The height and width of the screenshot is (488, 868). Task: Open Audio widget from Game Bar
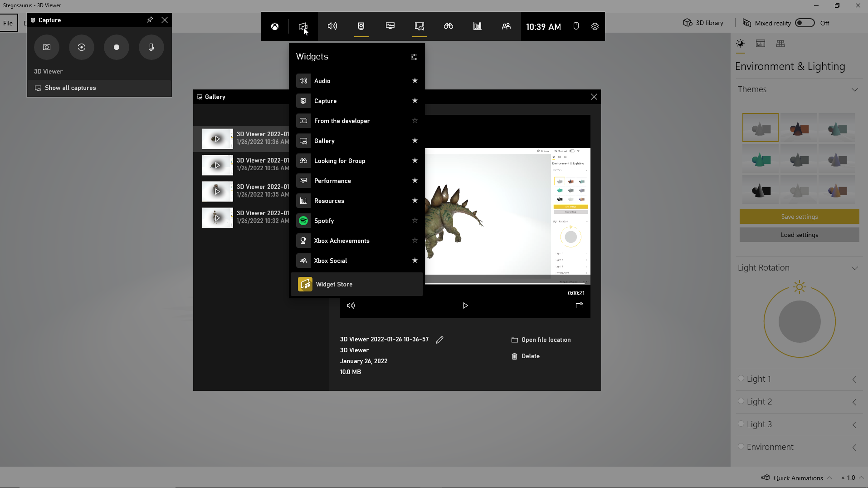point(332,26)
